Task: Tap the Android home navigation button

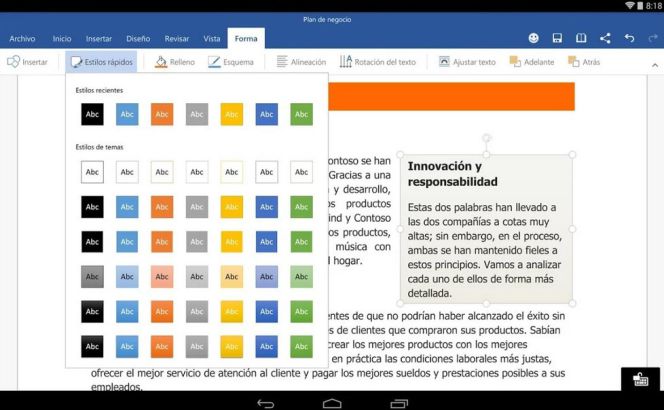Action: 332,403
